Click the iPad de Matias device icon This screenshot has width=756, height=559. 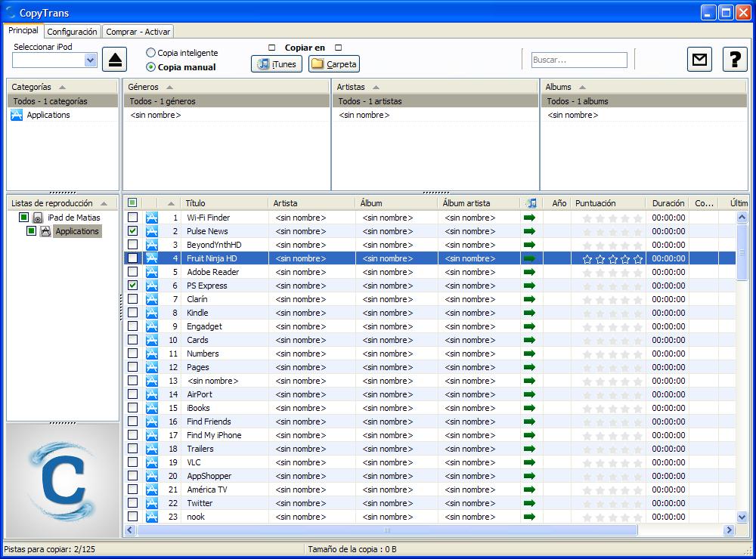click(38, 218)
